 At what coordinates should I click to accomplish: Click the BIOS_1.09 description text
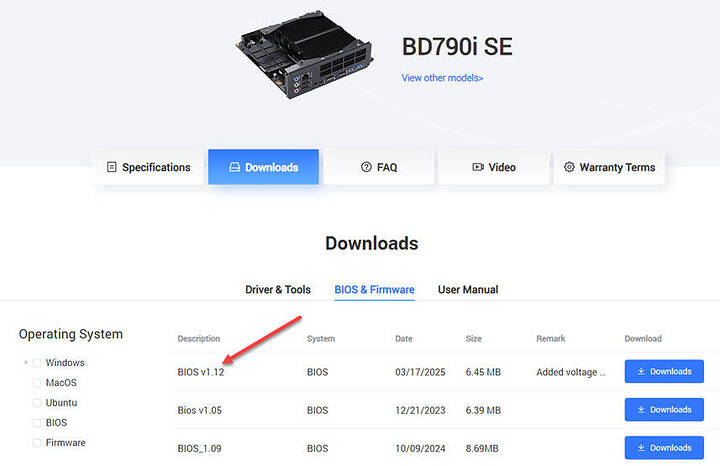[199, 448]
